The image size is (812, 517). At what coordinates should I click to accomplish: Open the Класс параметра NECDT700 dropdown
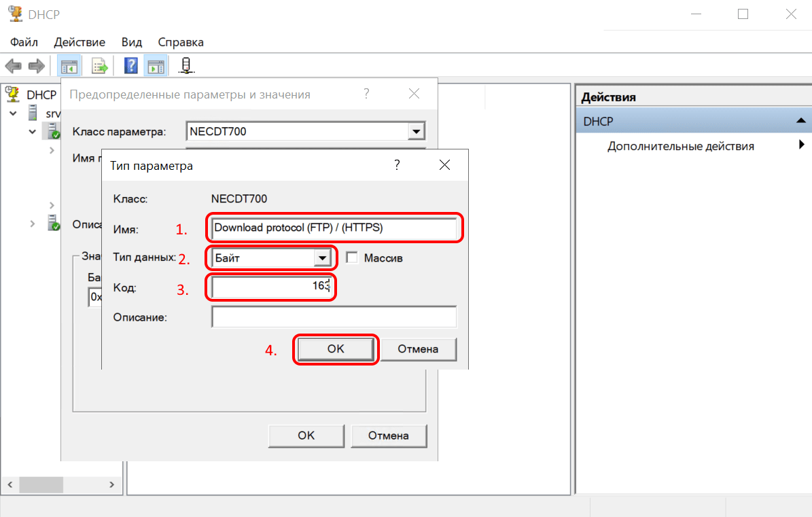click(x=417, y=132)
